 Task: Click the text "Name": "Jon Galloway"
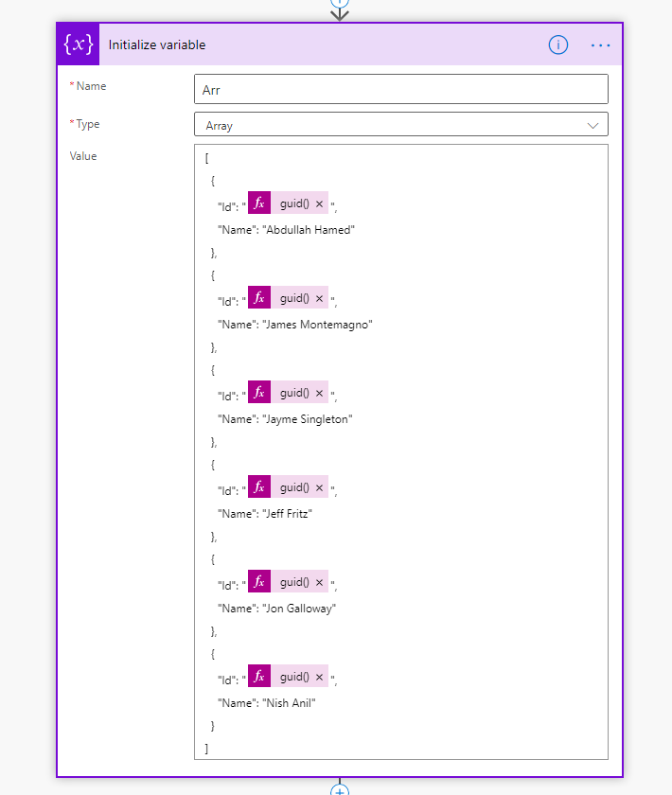(x=277, y=609)
